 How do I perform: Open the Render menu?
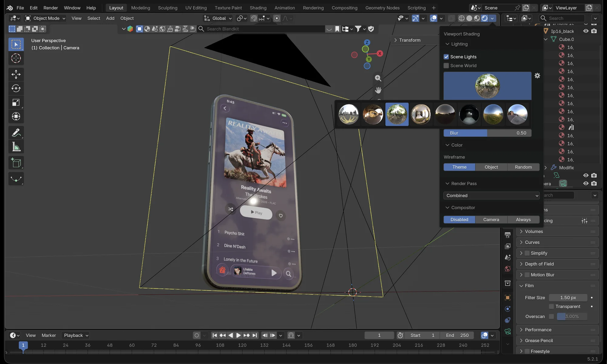[x=50, y=8]
